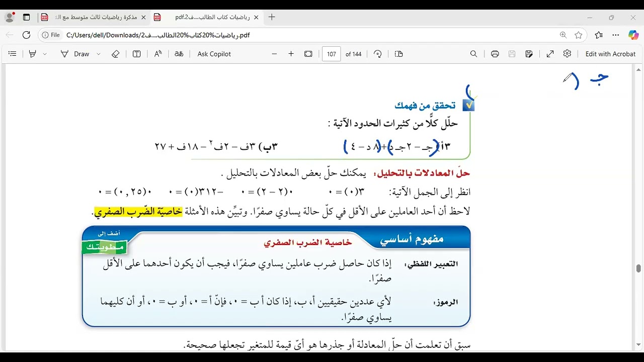Viewport: 644px width, 362px height.
Task: Open the PDF table of contents
Action: [13, 54]
